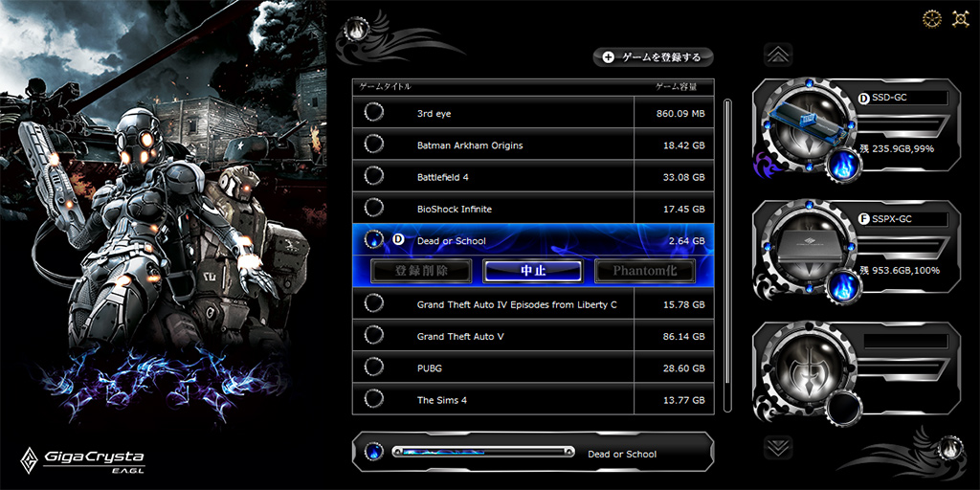Viewport: 980px width, 490px height.
Task: Click the 中止 button
Action: (533, 271)
